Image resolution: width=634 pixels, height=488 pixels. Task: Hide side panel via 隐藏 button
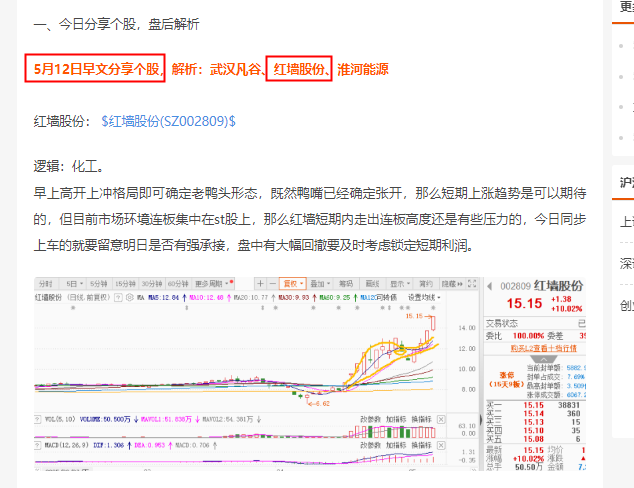tap(452, 284)
